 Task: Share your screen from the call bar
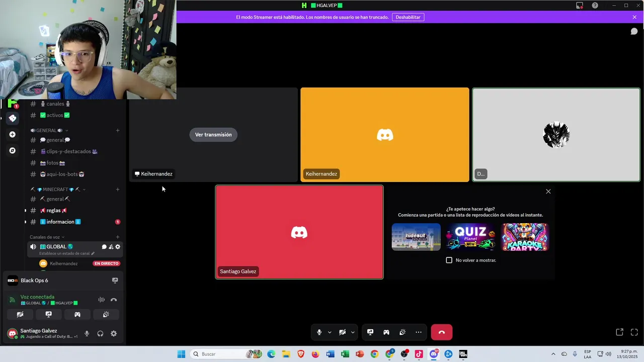click(370, 332)
